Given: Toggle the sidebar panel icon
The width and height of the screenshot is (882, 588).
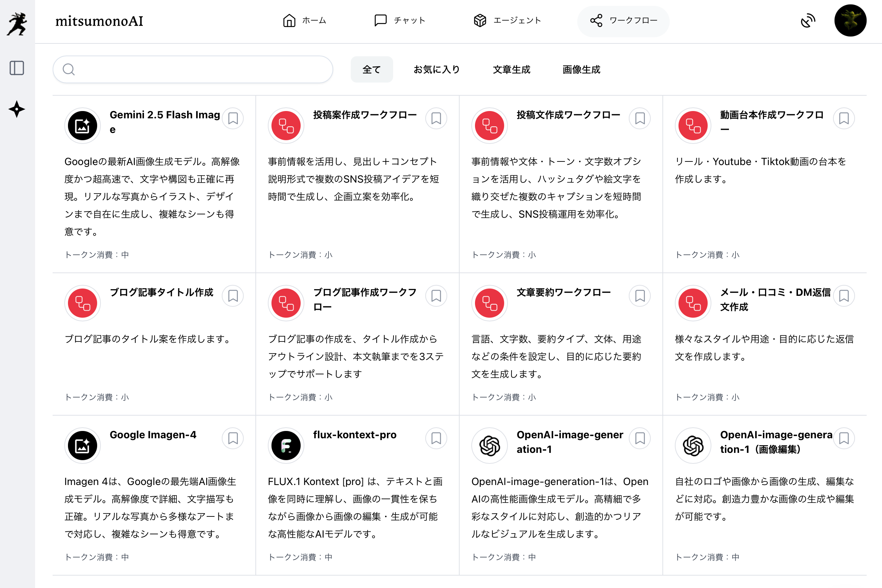Looking at the screenshot, I should coord(17,68).
